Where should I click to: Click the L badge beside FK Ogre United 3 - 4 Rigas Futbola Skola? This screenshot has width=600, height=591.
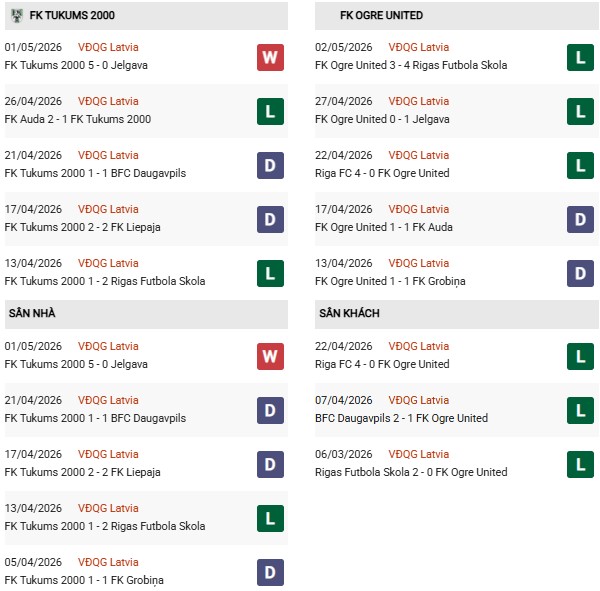[580, 58]
